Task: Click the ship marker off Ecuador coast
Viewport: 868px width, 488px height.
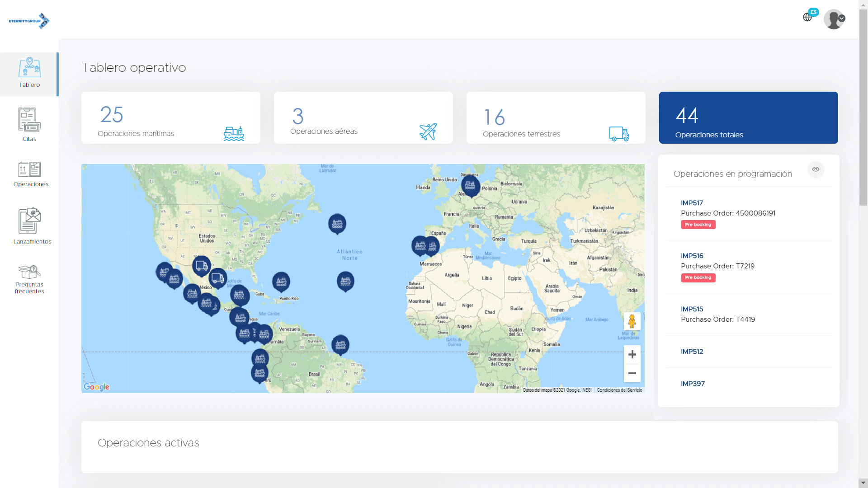Action: (260, 359)
